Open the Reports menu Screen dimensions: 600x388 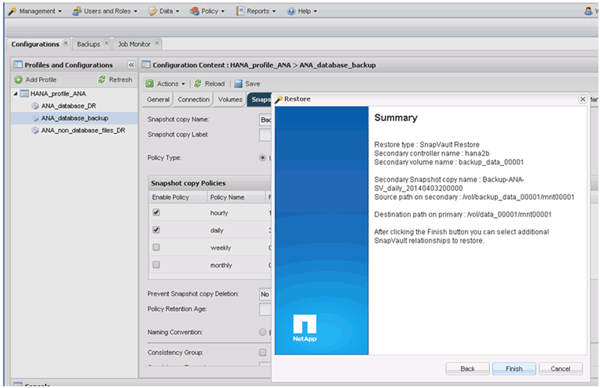tap(256, 11)
